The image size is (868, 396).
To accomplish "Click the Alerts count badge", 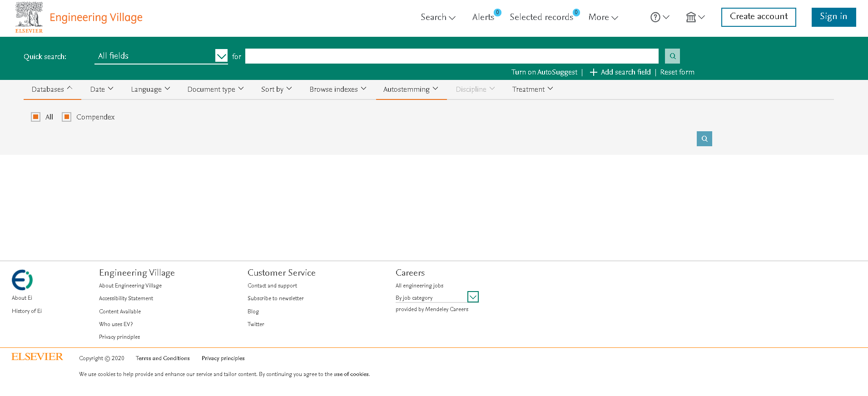I will [498, 12].
